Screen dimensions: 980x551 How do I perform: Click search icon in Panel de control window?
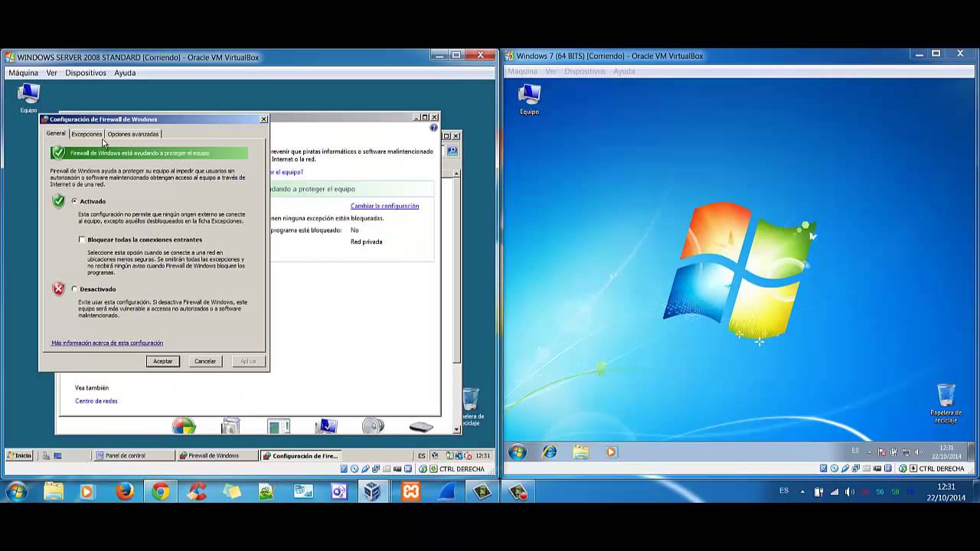point(452,152)
